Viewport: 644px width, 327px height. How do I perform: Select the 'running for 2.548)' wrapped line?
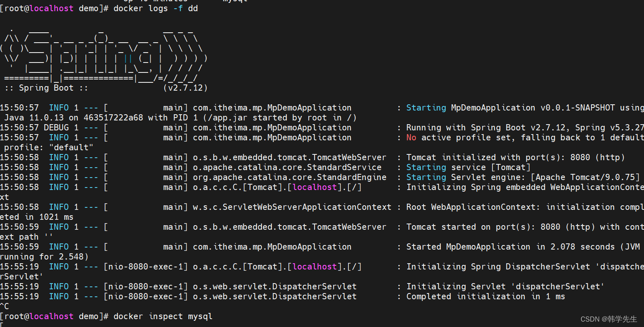44,257
